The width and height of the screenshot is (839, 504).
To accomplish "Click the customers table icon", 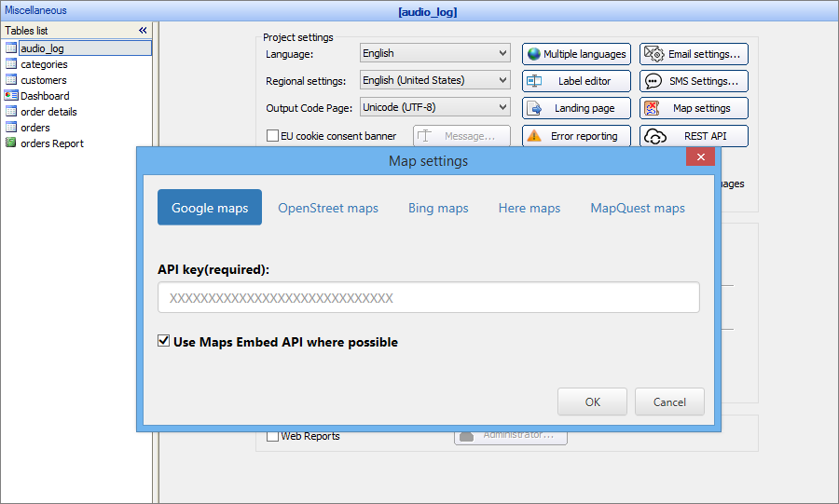I will 10,80.
